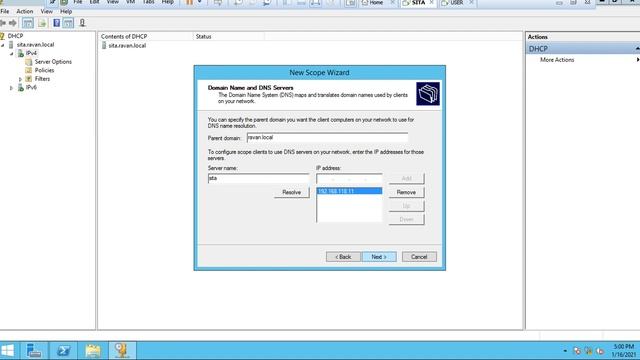Image resolution: width=640 pixels, height=360 pixels.
Task: Collapse the sita.ravan.local tree node
Action: (3, 45)
